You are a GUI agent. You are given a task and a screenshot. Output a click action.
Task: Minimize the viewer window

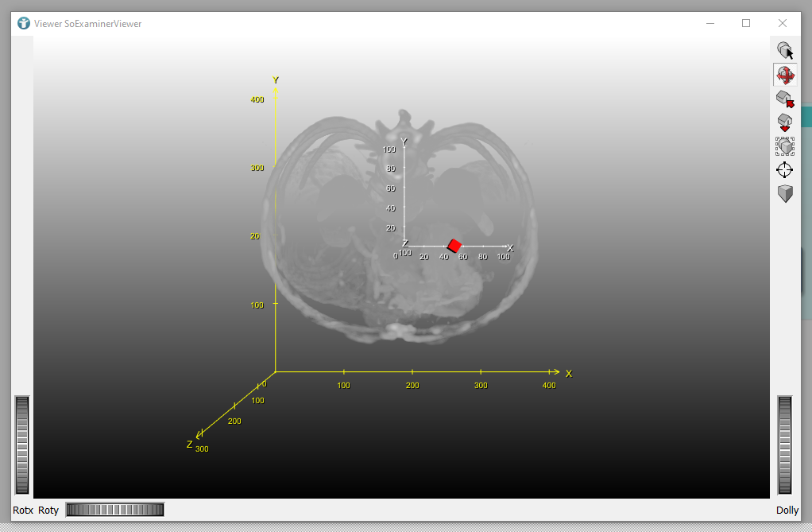point(709,23)
